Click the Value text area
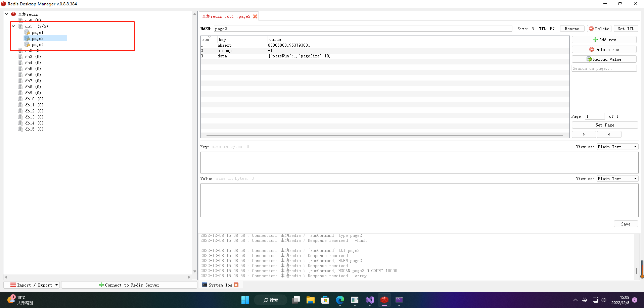644x308 pixels. coord(419,200)
